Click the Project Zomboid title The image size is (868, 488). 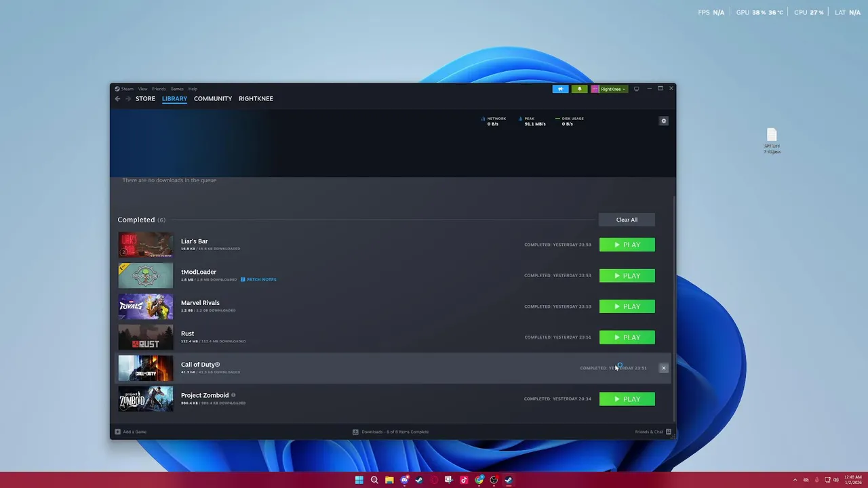pos(205,395)
